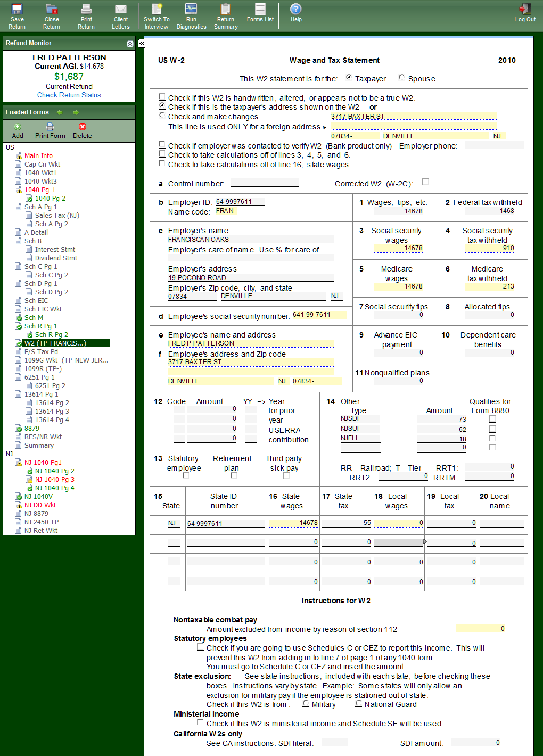Click the Check Return Status link
This screenshot has width=543, height=756.
coord(69,95)
